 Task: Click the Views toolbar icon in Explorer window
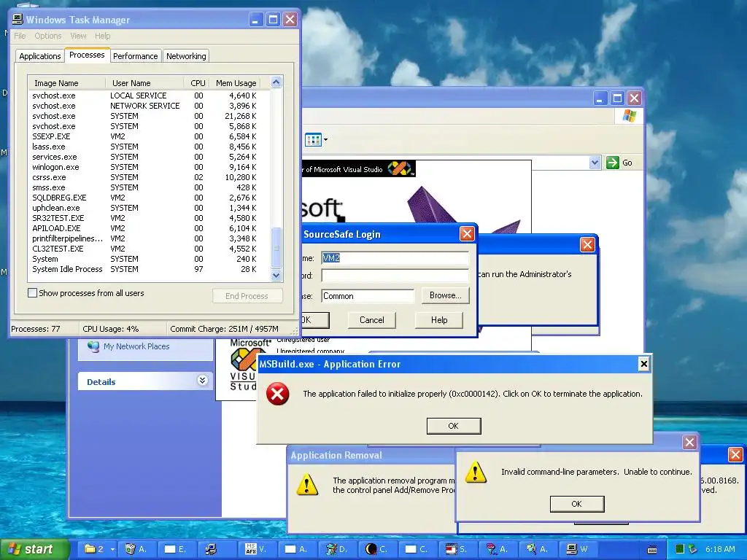[313, 140]
